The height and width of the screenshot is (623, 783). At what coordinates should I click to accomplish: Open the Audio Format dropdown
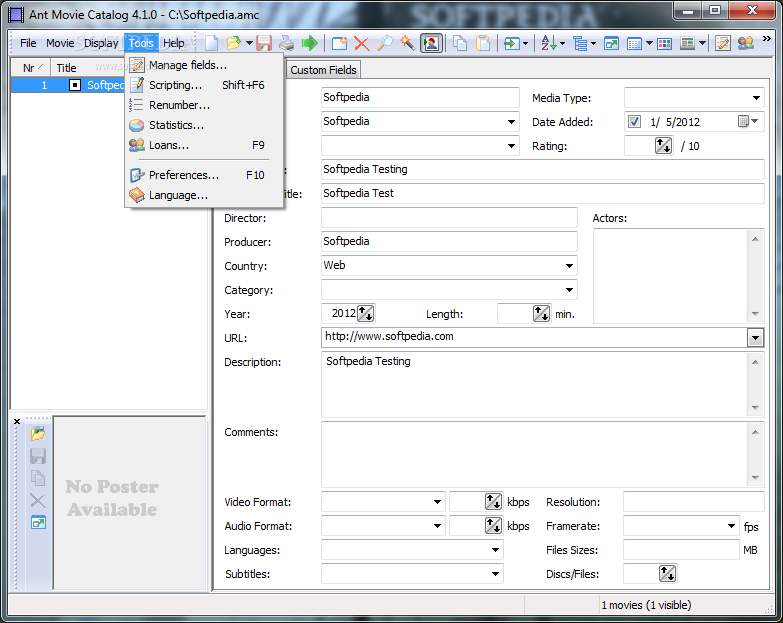point(437,526)
